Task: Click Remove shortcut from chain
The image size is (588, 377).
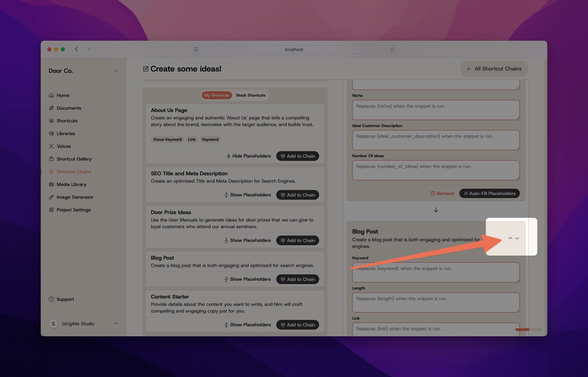Action: [x=442, y=194]
